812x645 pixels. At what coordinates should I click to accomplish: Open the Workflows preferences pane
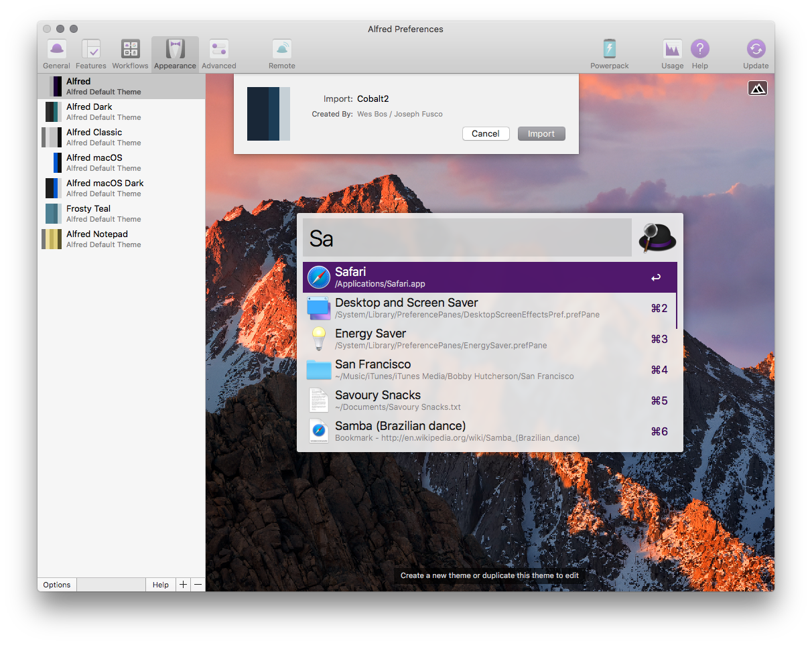point(130,54)
